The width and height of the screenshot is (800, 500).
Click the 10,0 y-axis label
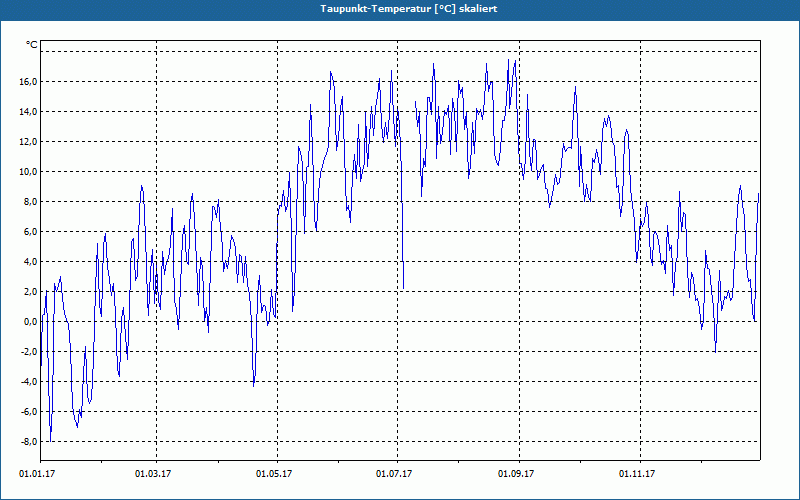click(28, 172)
